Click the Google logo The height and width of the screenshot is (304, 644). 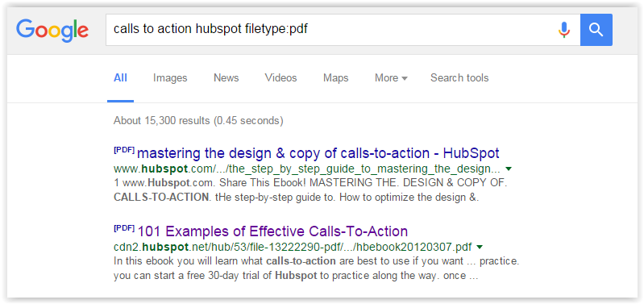(52, 31)
